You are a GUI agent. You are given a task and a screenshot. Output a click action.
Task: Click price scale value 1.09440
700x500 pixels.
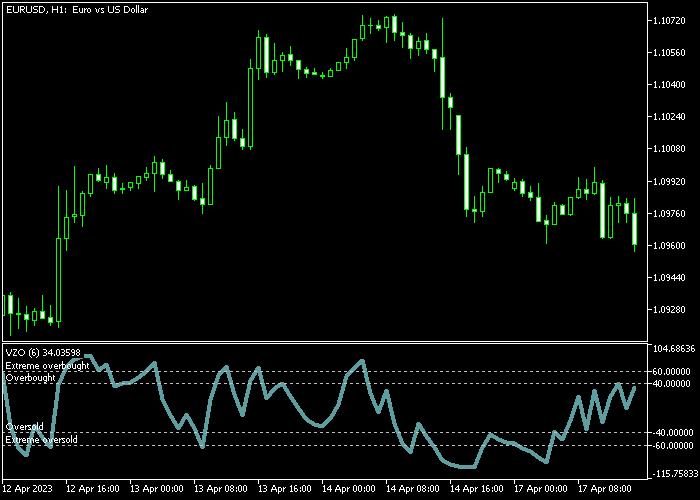(x=669, y=278)
